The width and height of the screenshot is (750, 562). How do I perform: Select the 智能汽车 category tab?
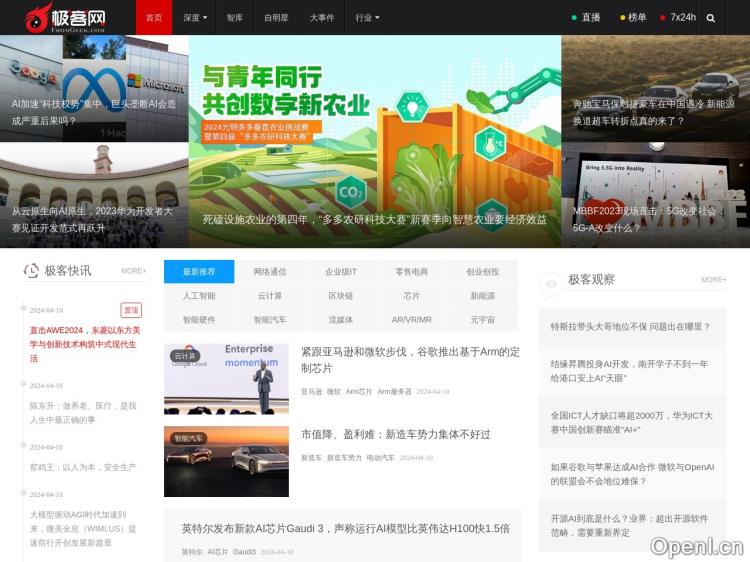[270, 320]
